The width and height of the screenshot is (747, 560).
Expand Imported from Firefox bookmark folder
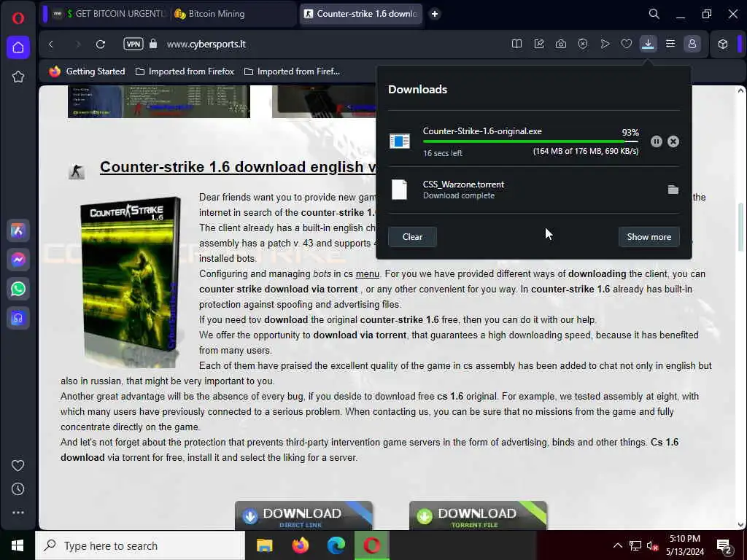[x=185, y=71]
